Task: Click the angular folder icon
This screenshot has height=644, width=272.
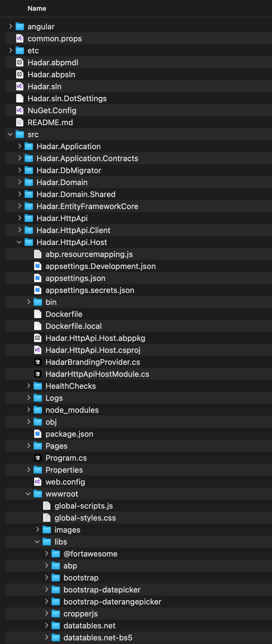Action: point(20,26)
